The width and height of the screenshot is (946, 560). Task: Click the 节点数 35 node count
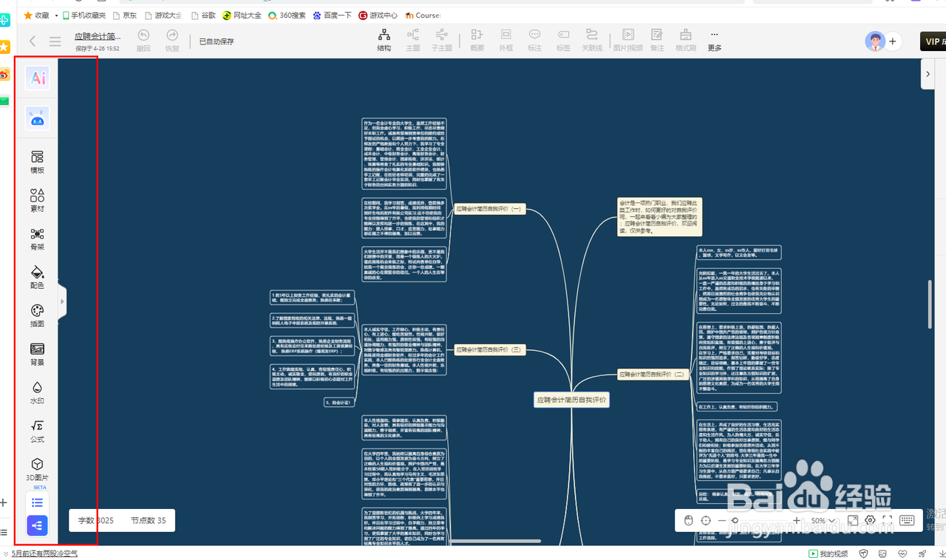pos(149,521)
